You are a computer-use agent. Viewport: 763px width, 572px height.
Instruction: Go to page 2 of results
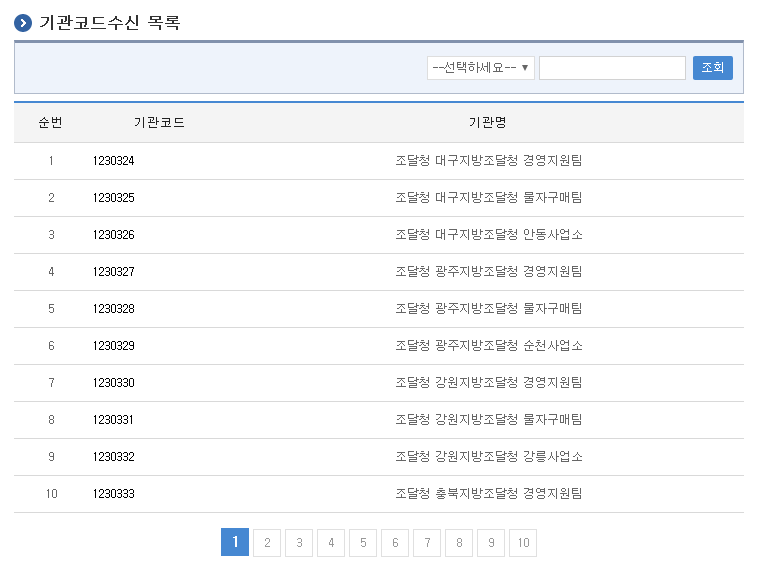(x=266, y=543)
